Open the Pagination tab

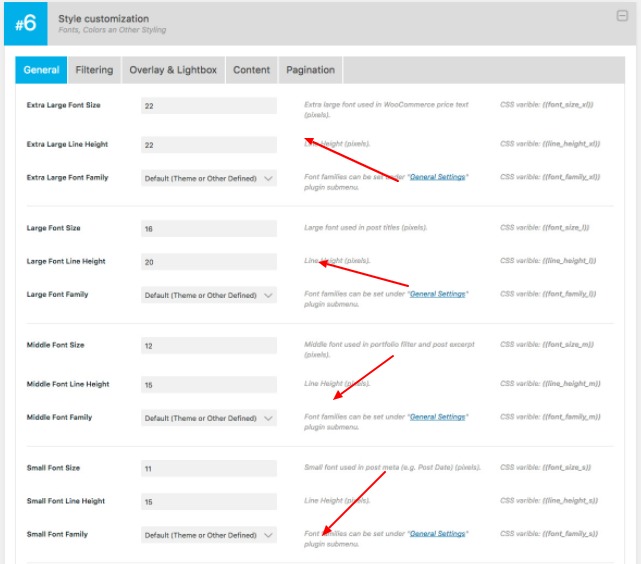pos(310,70)
